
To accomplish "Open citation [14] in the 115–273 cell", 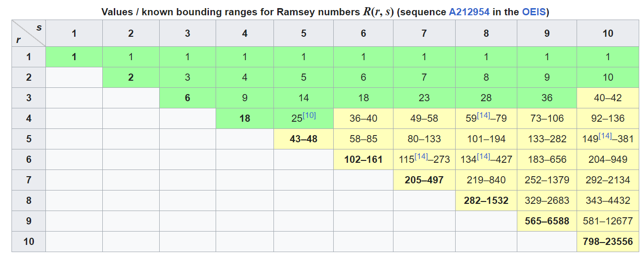I will (x=421, y=157).
